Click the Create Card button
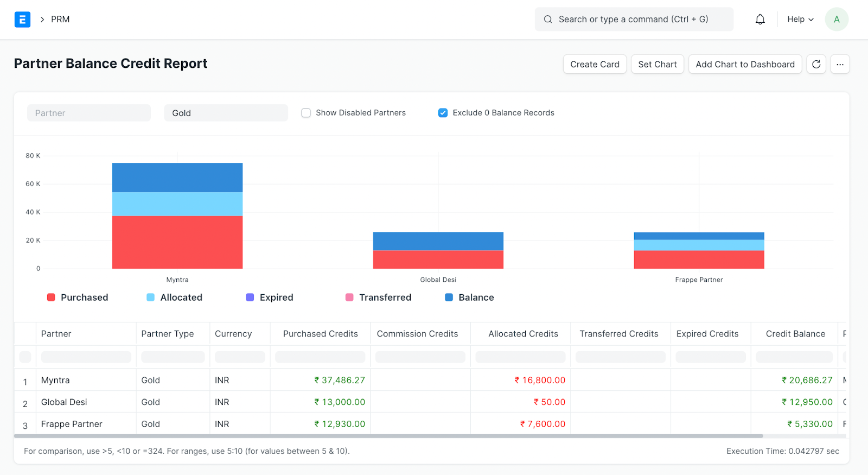 [x=595, y=64]
